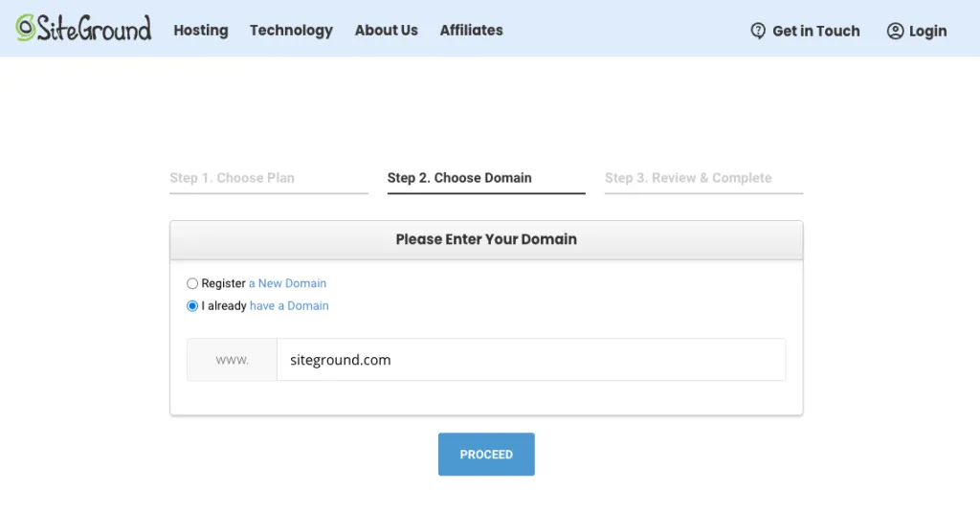
Task: Open the Hosting menu
Action: coord(201,30)
